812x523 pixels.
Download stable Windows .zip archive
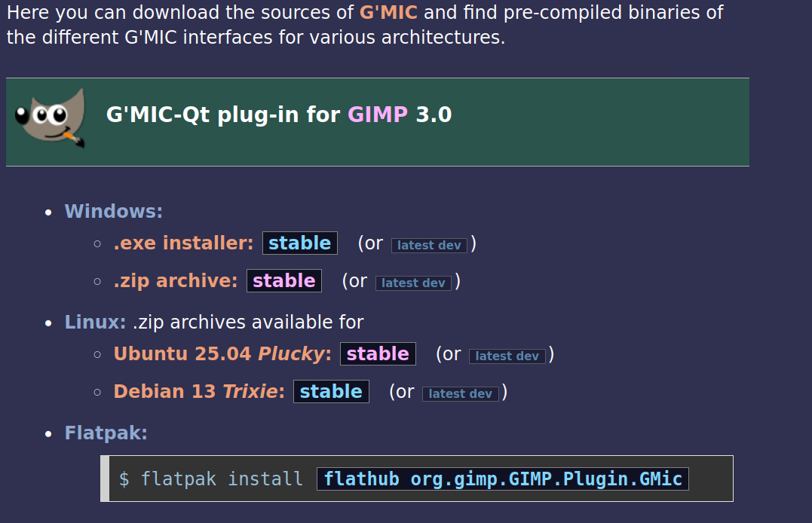pos(283,280)
